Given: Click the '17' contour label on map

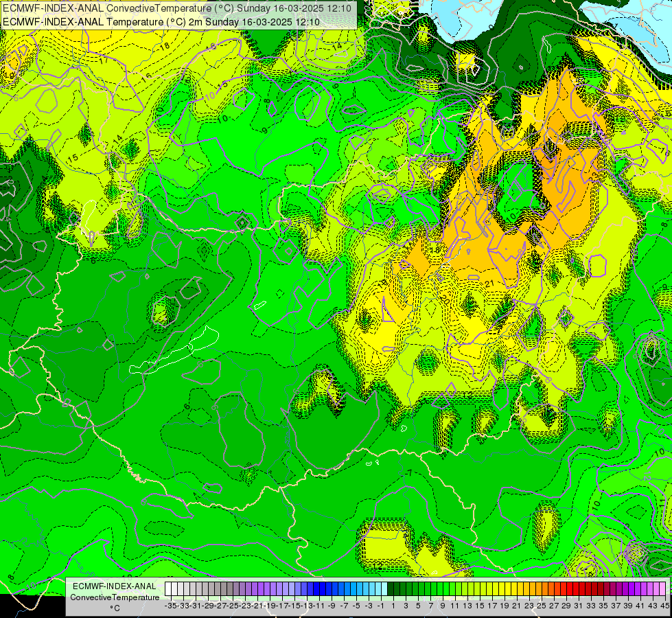Looking at the screenshot, I should click(104, 60).
